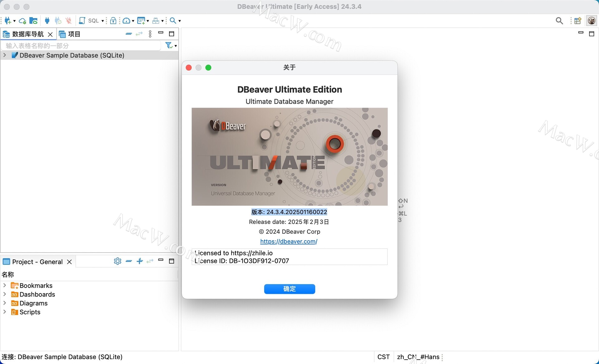The height and width of the screenshot is (364, 599).
Task: Open the https://dbeaver.com/ link
Action: [289, 241]
